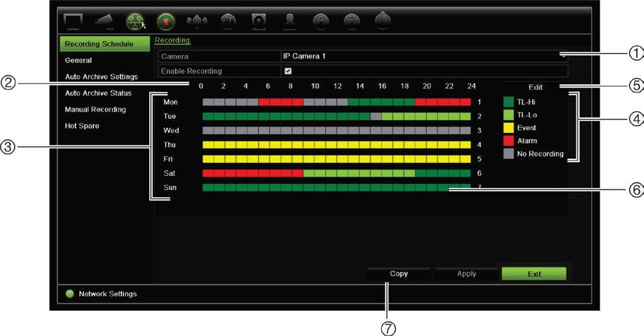Toggle the Enable Recording checkbox
Screen dimensions: 644x336
click(288, 71)
